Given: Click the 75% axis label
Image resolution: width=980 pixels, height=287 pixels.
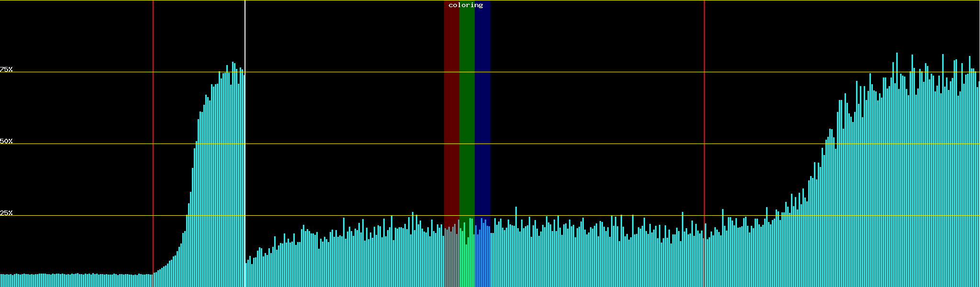Looking at the screenshot, I should click(6, 69).
